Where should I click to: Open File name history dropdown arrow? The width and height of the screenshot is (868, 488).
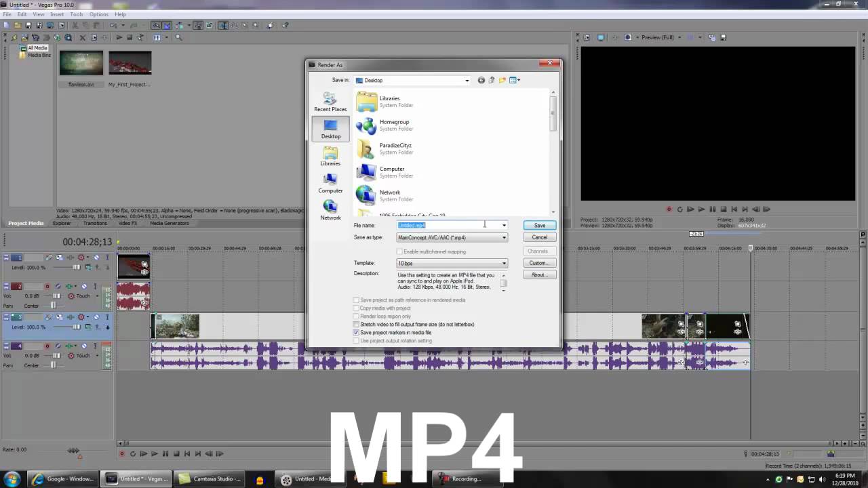504,225
